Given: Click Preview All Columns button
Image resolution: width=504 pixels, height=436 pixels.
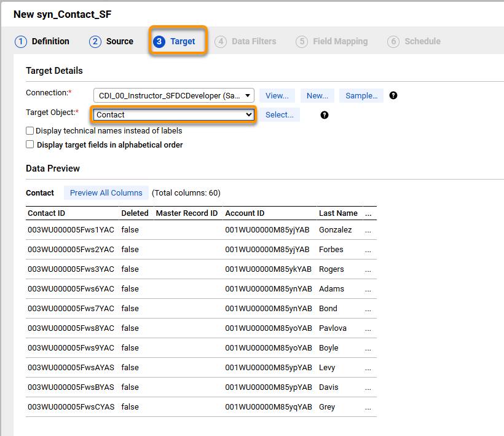Looking at the screenshot, I should (x=106, y=193).
